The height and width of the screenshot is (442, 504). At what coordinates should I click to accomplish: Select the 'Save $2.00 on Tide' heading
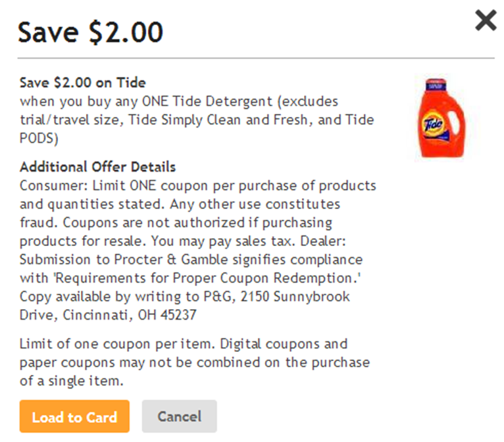[x=83, y=83]
